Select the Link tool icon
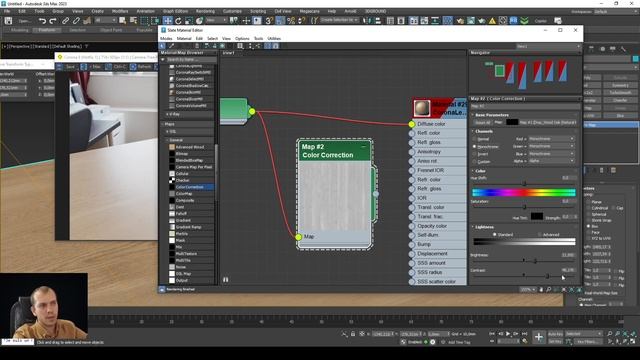 pos(65,20)
